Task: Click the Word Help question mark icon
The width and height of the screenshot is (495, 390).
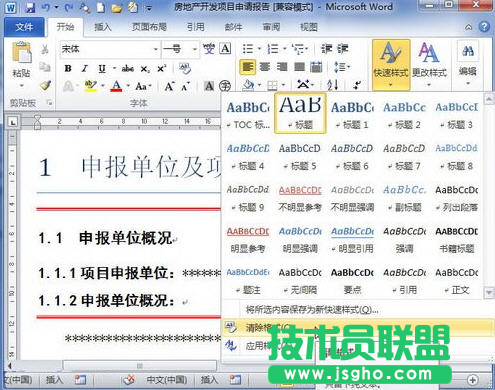Action: (x=484, y=26)
